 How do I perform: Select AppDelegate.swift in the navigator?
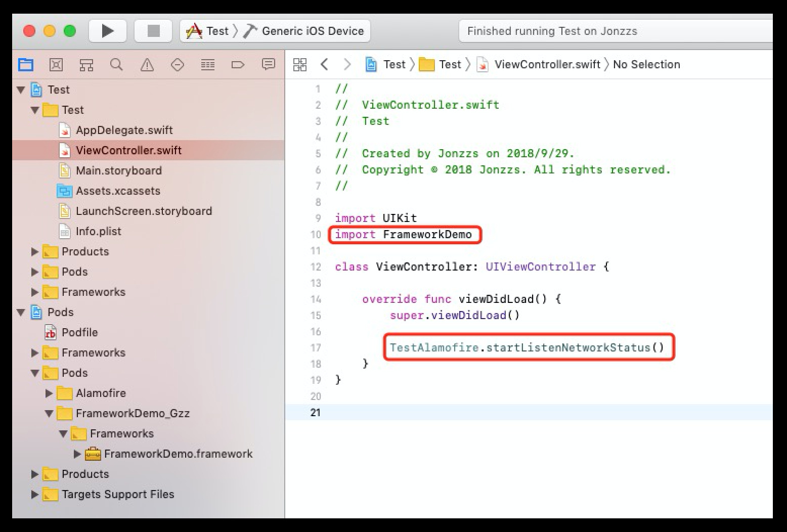124,130
